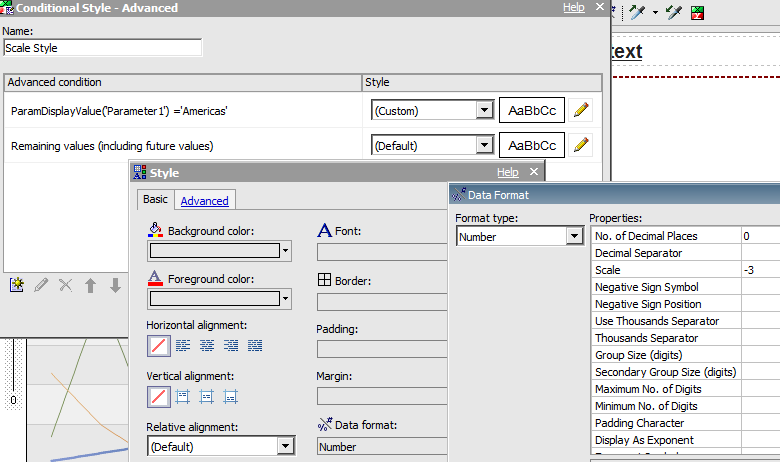Click the Margin field
The width and height of the screenshot is (780, 462).
(x=382, y=396)
